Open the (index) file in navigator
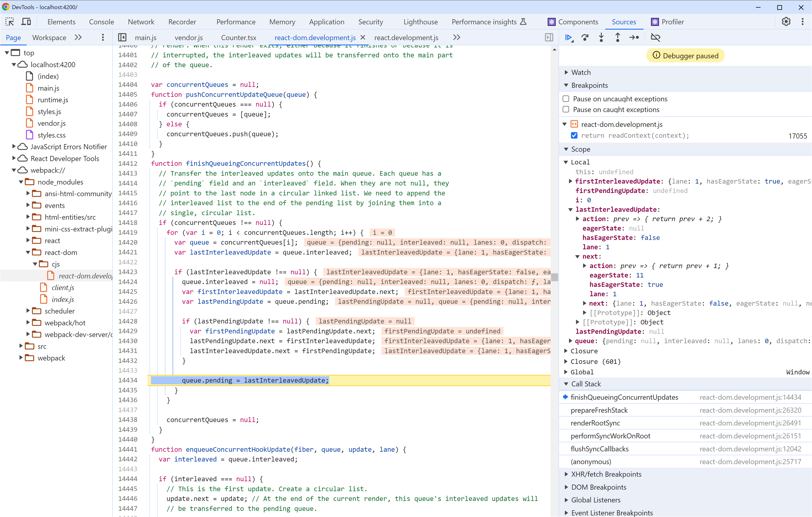 point(48,76)
